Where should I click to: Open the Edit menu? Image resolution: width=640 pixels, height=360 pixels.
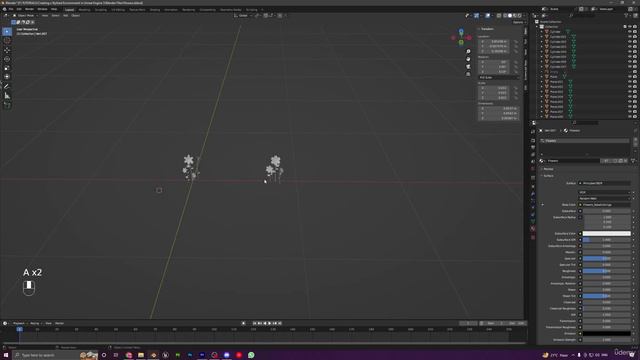click(19, 9)
